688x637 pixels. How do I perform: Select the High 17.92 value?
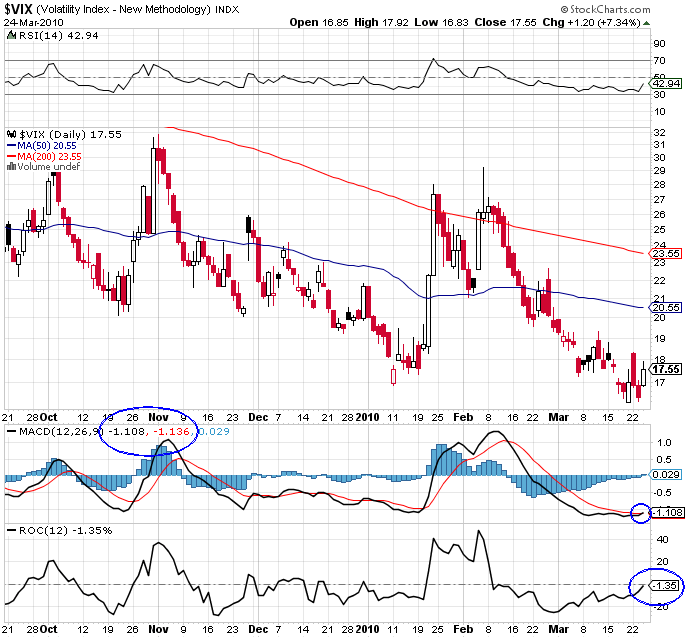point(381,22)
